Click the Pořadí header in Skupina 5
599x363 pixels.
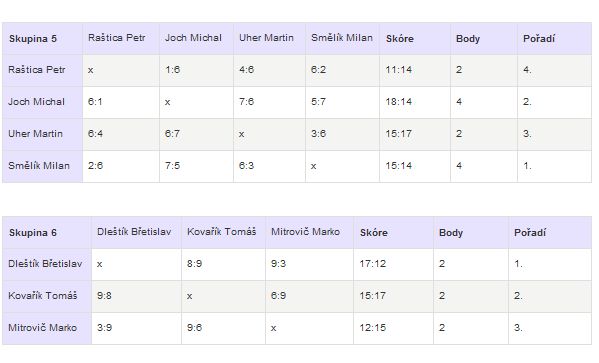coord(554,39)
